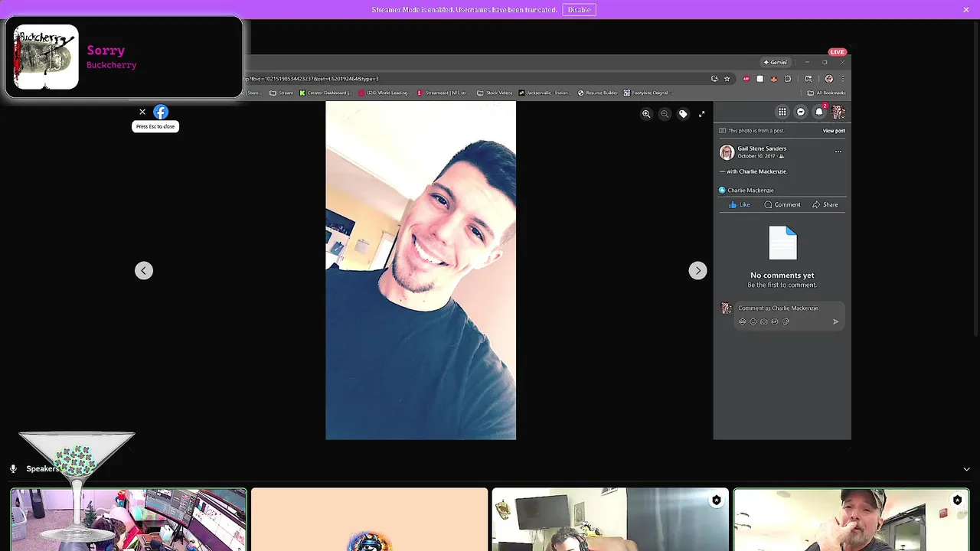Click the song title Sorry
This screenshot has height=551, width=980.
(106, 51)
